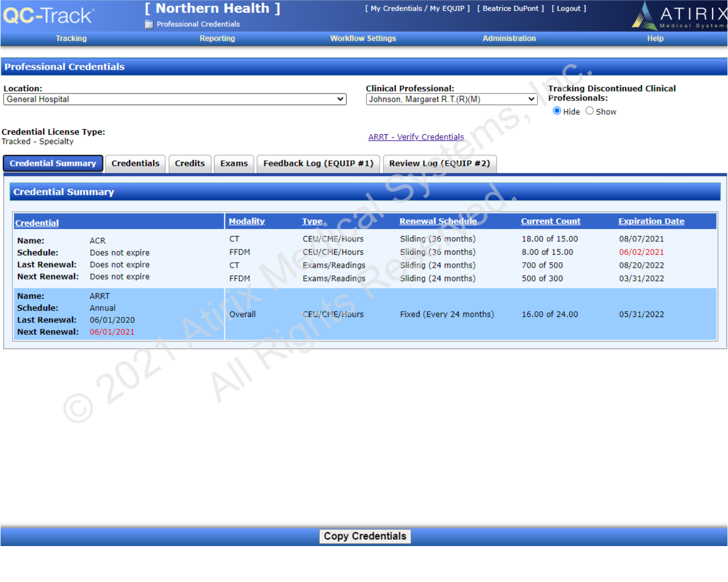
Task: Follow the ARRT - Verify Credentials link
Action: tap(416, 137)
